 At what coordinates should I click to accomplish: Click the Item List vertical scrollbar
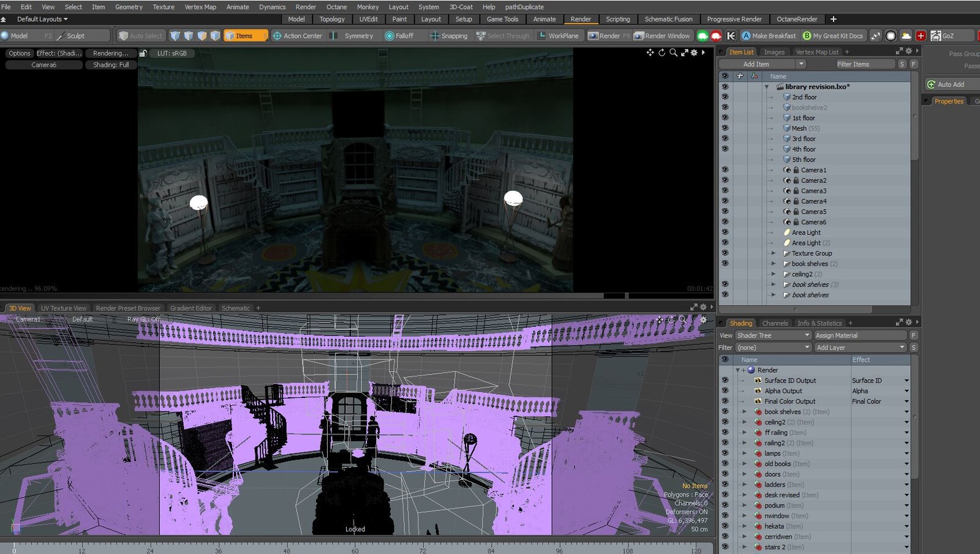(x=915, y=116)
